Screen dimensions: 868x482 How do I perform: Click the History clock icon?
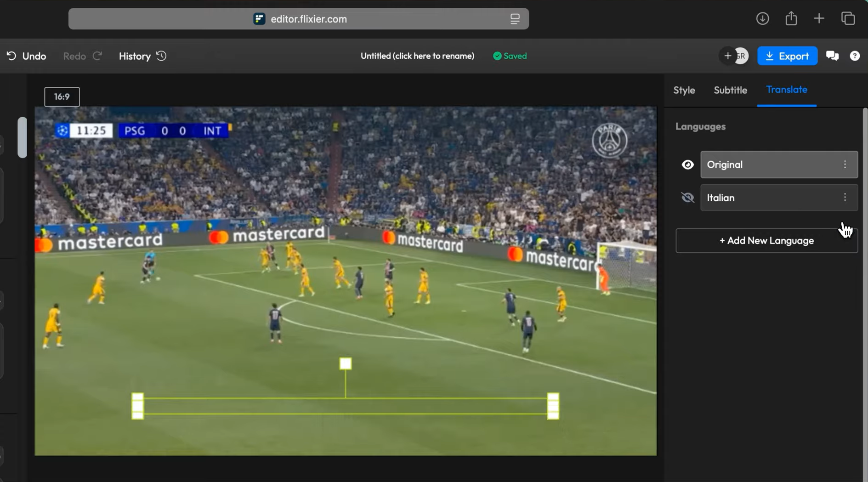pyautogui.click(x=161, y=56)
